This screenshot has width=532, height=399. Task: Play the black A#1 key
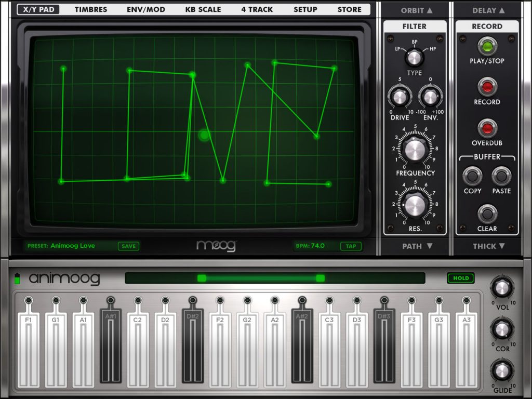pos(111,345)
